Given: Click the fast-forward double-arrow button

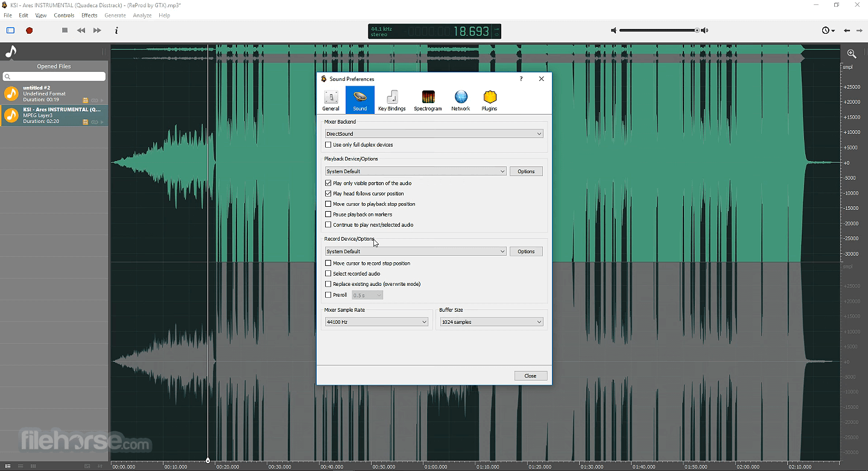Looking at the screenshot, I should (x=97, y=30).
